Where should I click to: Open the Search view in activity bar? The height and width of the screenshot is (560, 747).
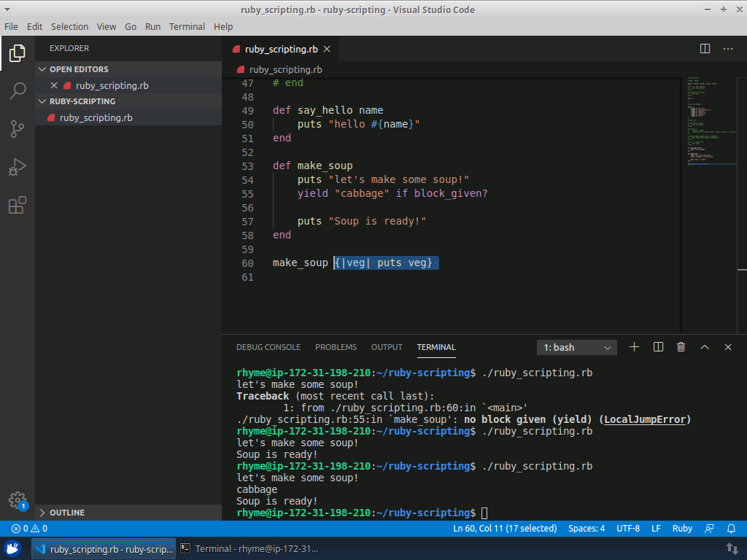click(x=18, y=91)
